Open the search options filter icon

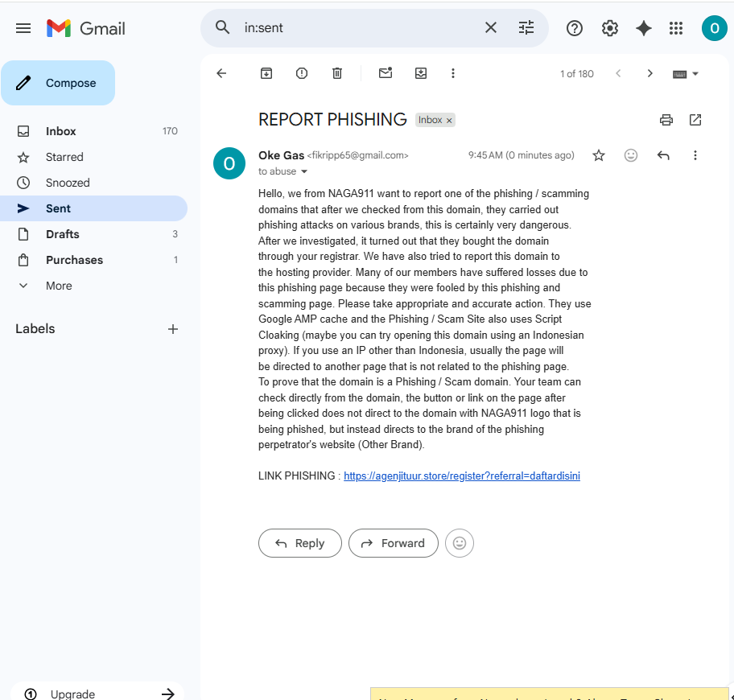tap(526, 27)
